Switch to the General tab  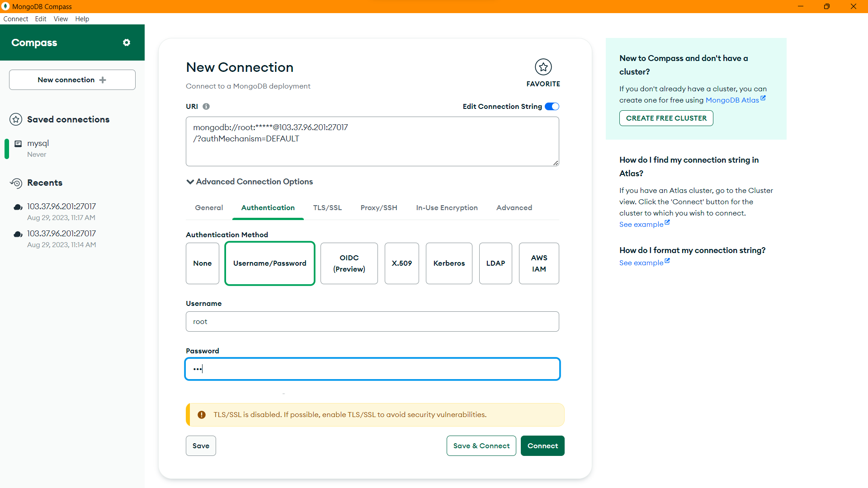point(209,208)
